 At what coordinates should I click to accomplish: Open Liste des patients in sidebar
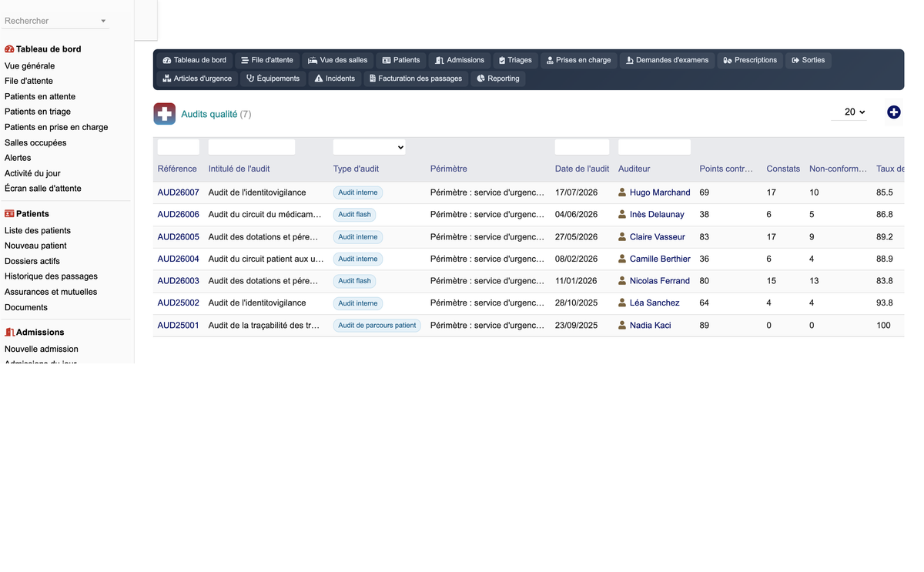click(x=38, y=230)
